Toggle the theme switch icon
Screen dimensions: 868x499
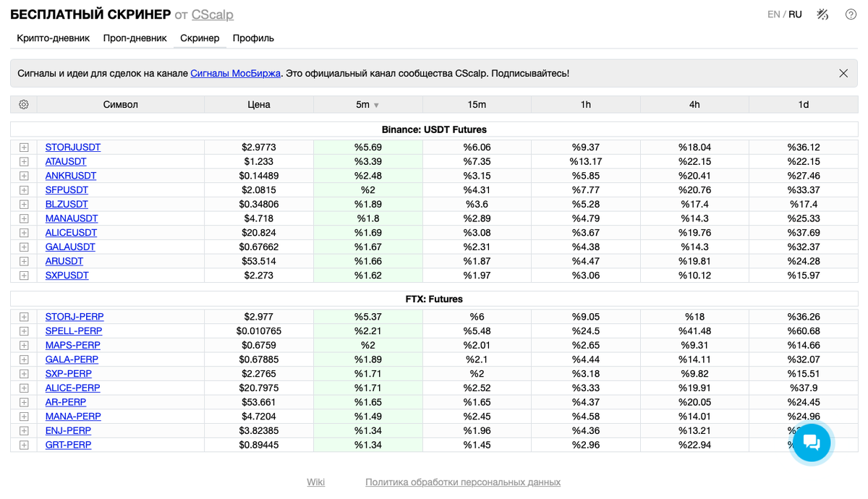pyautogui.click(x=822, y=14)
